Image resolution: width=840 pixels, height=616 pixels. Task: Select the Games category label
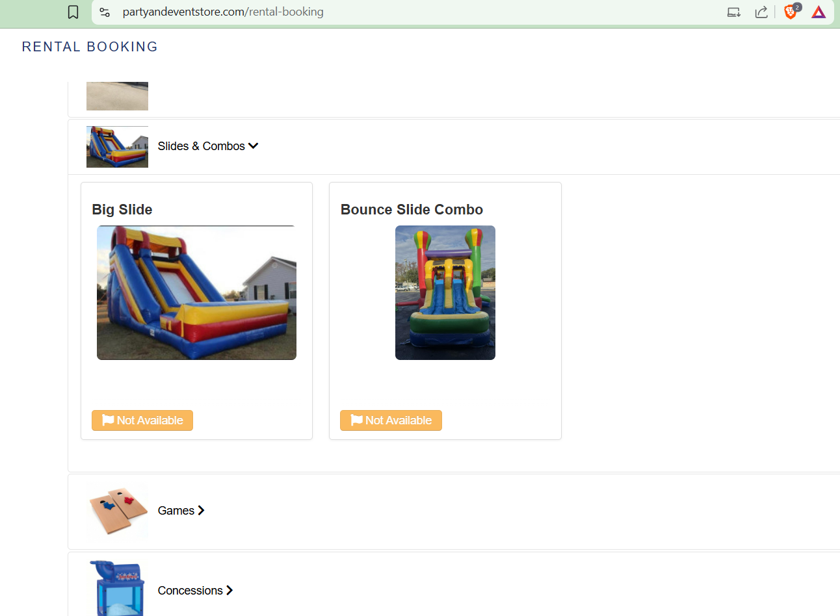(176, 511)
